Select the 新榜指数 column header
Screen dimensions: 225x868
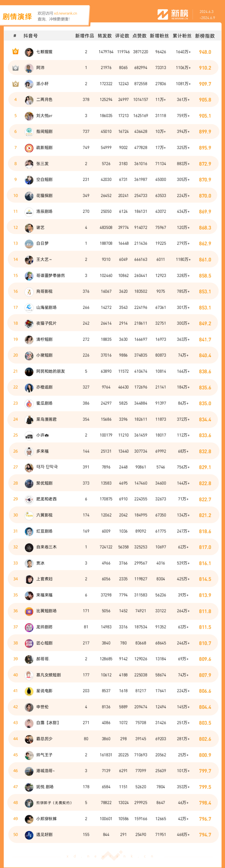[205, 36]
